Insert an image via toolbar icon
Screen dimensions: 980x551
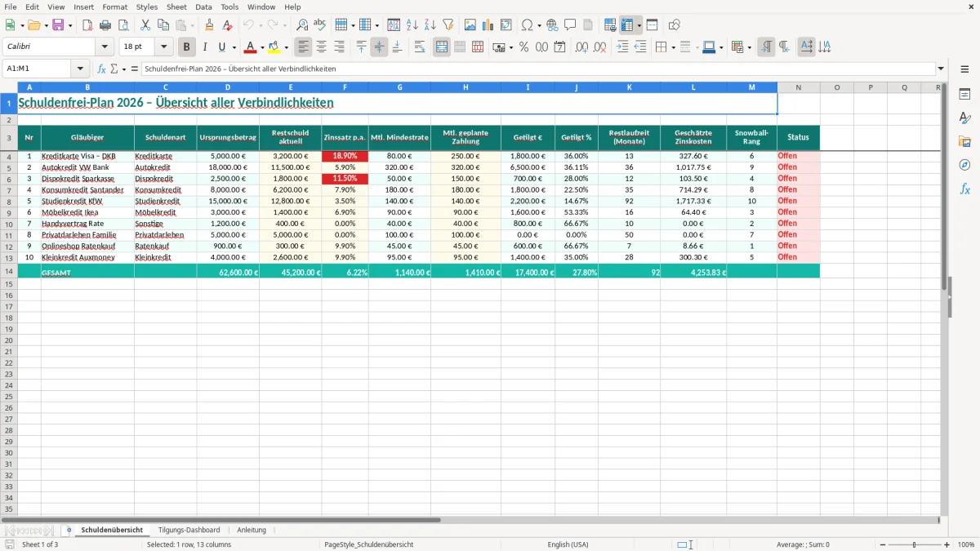470,25
